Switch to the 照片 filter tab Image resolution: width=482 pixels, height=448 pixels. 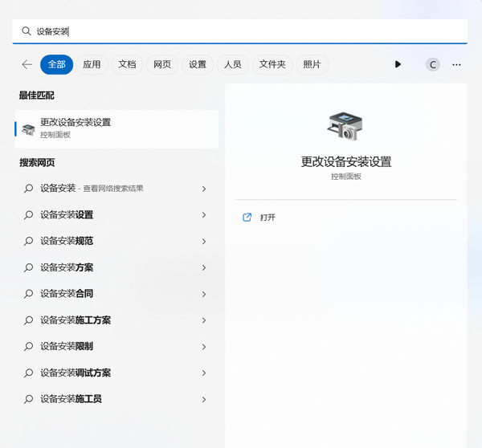tap(312, 64)
